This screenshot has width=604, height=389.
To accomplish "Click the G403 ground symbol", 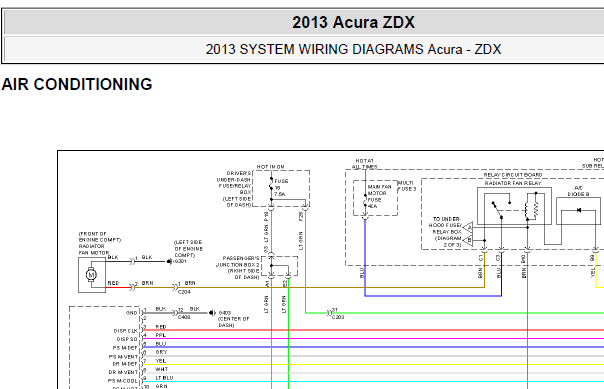I will 212,313.
